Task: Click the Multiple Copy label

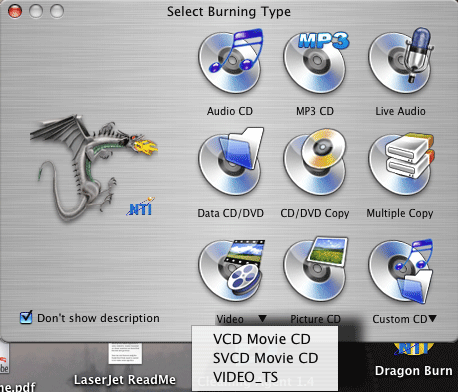Action: tap(400, 213)
